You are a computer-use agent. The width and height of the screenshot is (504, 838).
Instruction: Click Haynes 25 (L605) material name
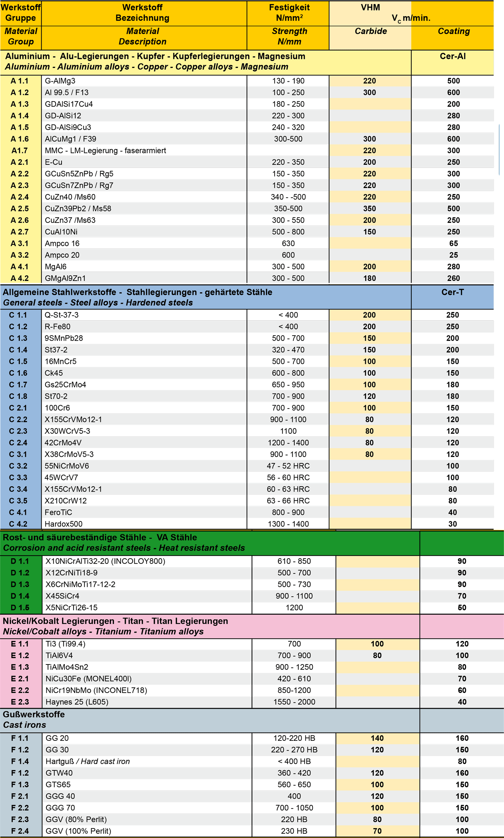coord(77,702)
